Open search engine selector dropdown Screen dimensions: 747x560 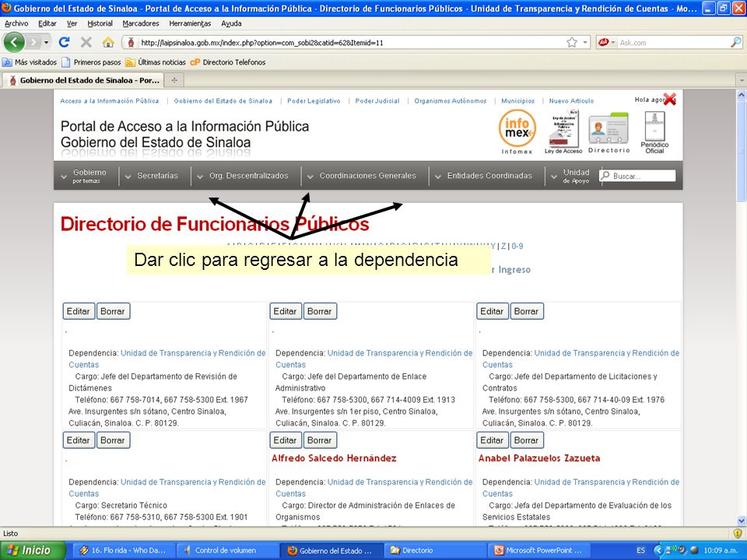[x=607, y=42]
